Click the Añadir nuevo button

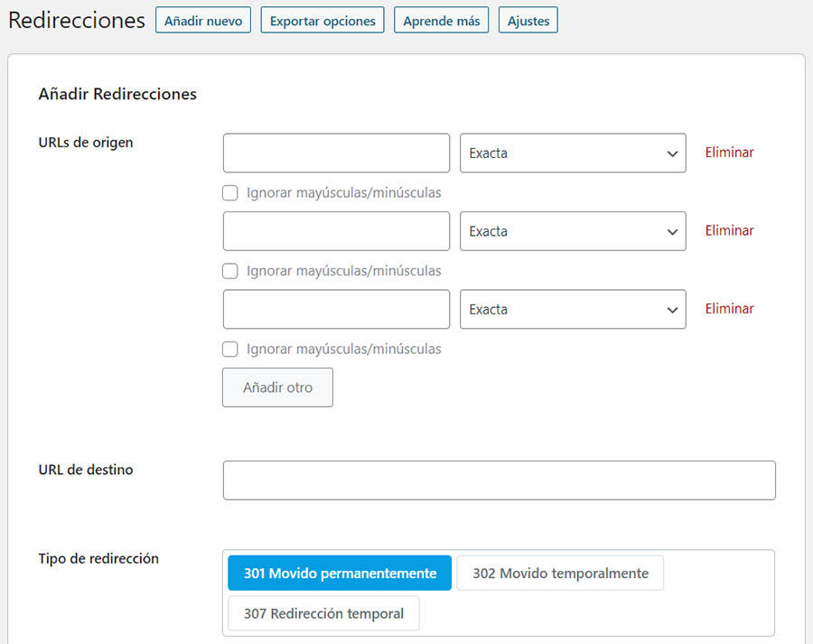coord(202,21)
